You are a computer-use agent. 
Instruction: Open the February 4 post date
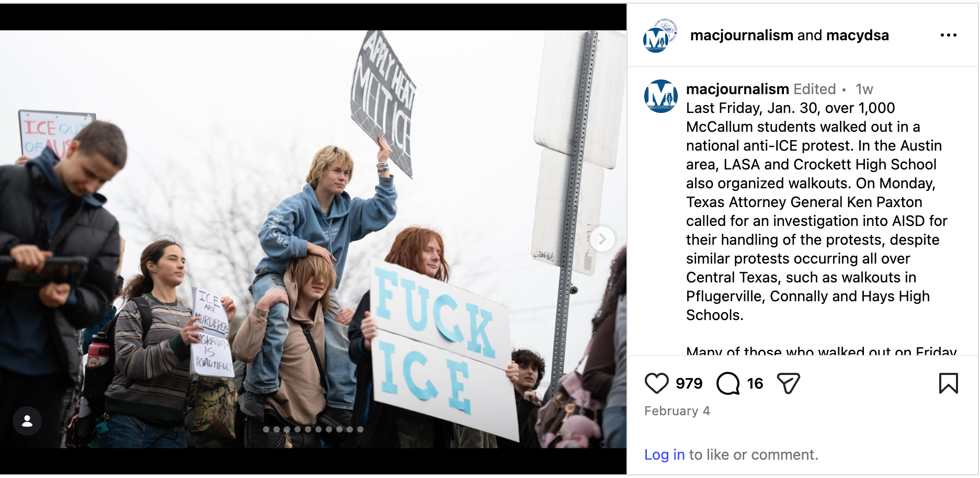pyautogui.click(x=677, y=411)
